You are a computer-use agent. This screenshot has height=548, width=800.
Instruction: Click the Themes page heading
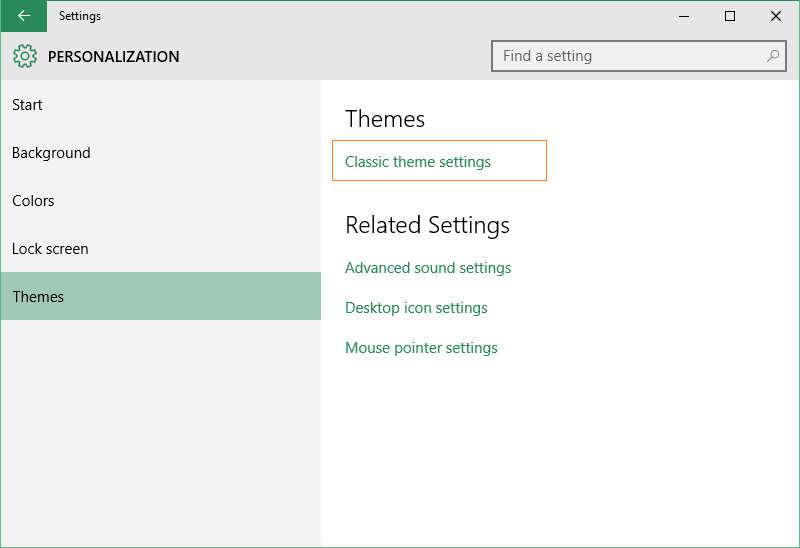(385, 119)
